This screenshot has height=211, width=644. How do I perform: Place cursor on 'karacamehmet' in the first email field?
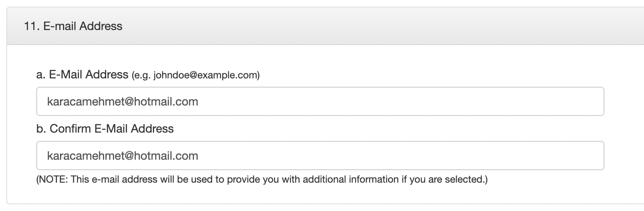tap(84, 101)
